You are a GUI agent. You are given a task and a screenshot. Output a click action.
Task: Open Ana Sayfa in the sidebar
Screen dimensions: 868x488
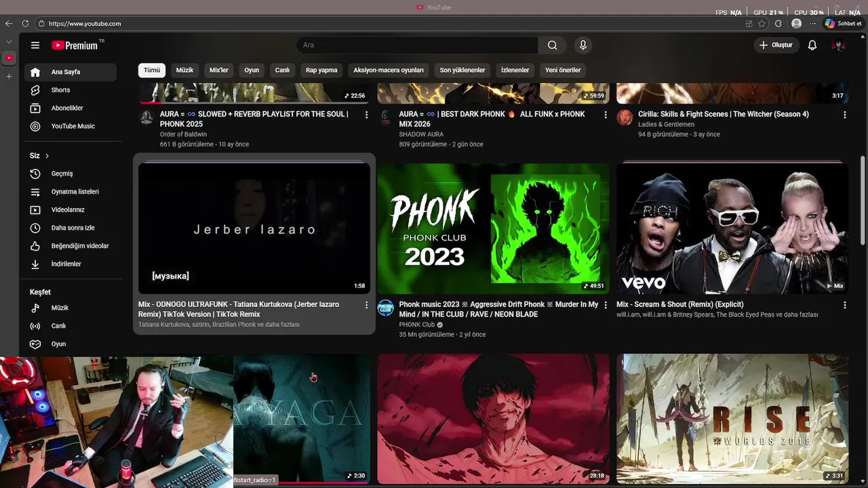[71, 72]
